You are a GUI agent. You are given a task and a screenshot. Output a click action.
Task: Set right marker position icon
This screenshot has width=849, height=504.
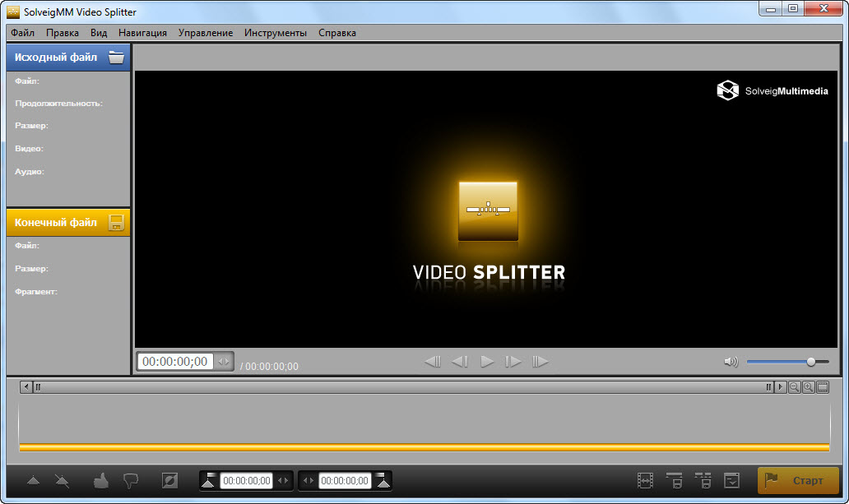383,480
